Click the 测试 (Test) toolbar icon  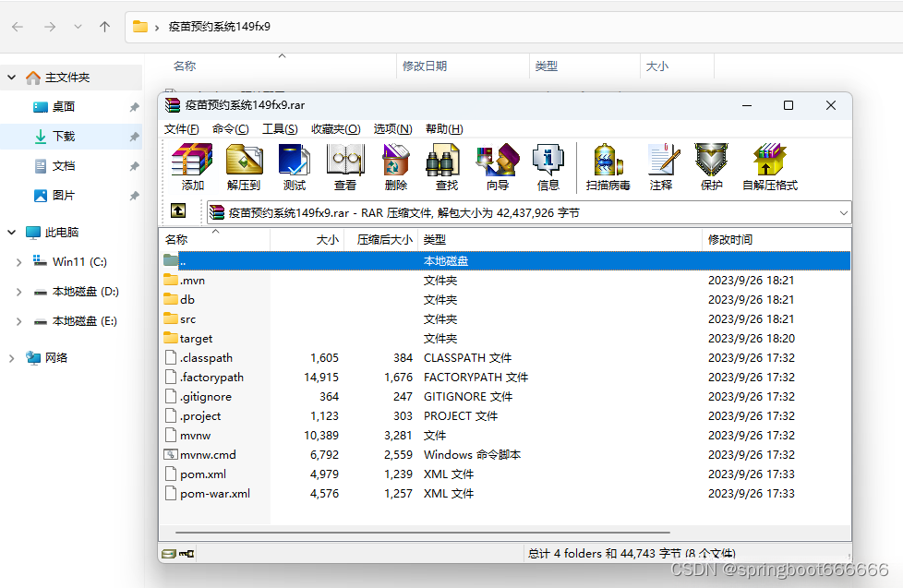click(295, 159)
